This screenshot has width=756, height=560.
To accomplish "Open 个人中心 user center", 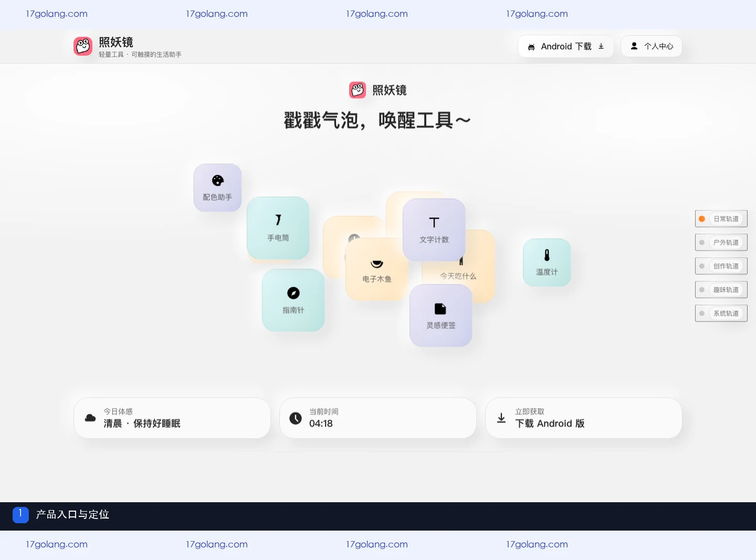I will point(652,46).
